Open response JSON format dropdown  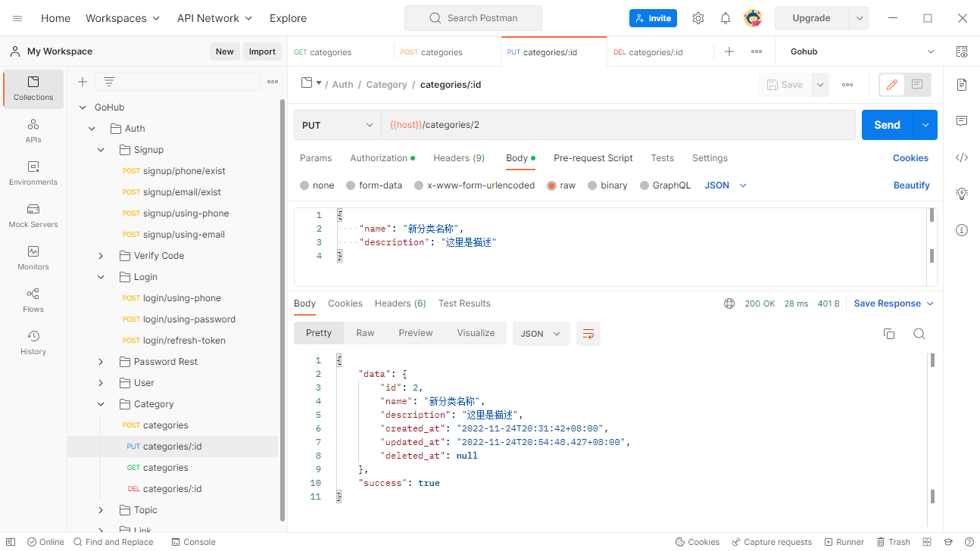[541, 334]
